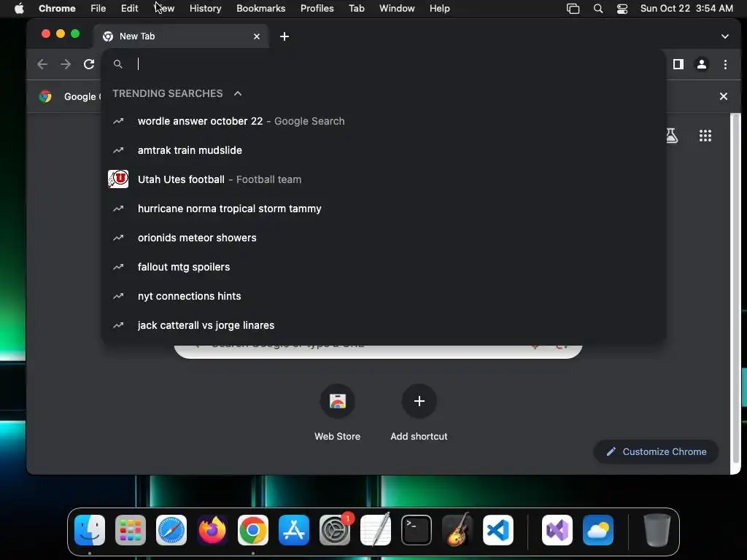Open the Apple menu
747x560 pixels.
point(19,8)
